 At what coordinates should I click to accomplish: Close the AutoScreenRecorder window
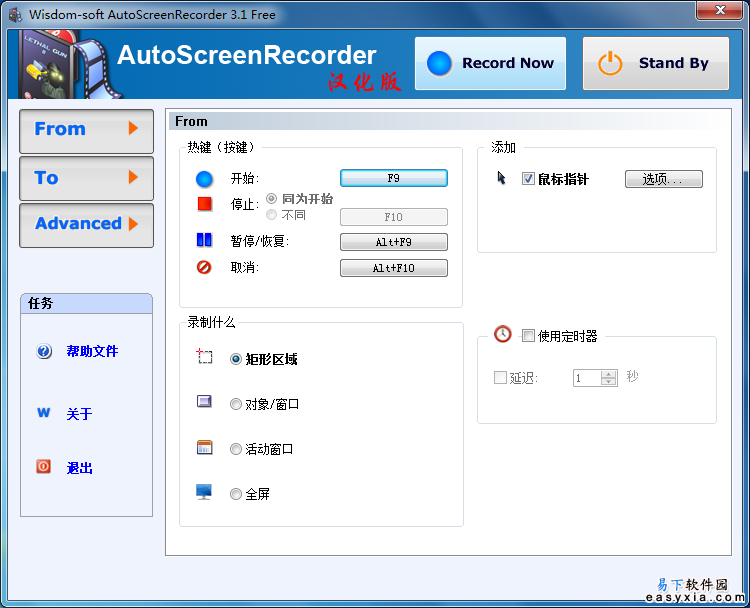720,10
